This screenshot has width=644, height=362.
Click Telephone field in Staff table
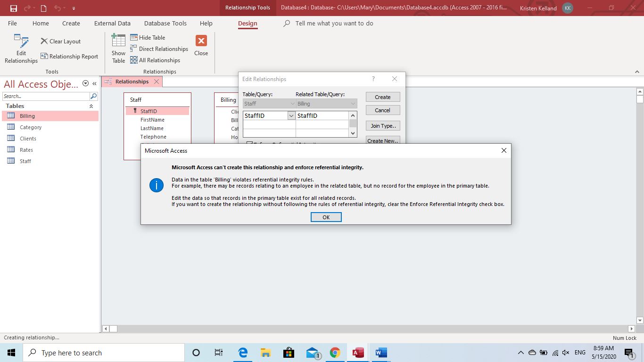tap(153, 137)
